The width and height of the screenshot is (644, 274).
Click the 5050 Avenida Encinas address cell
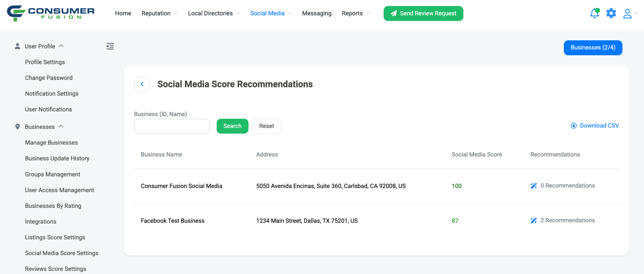331,186
